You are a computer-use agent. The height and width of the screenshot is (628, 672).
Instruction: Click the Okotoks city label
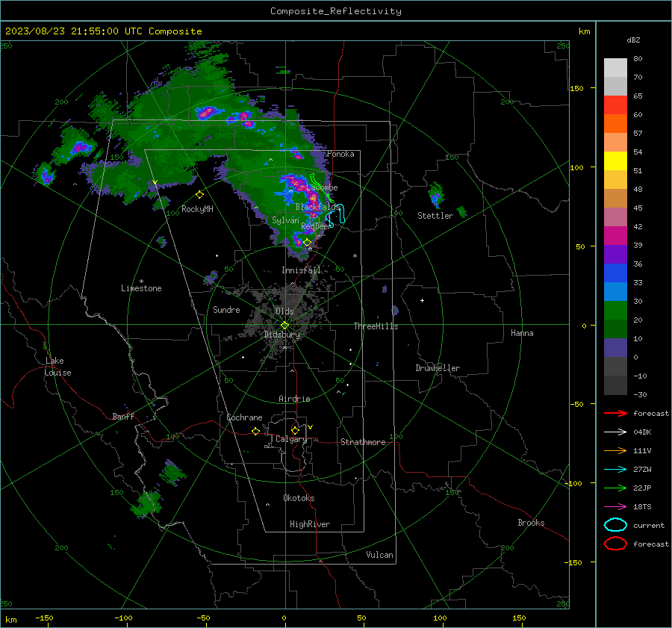click(x=299, y=498)
